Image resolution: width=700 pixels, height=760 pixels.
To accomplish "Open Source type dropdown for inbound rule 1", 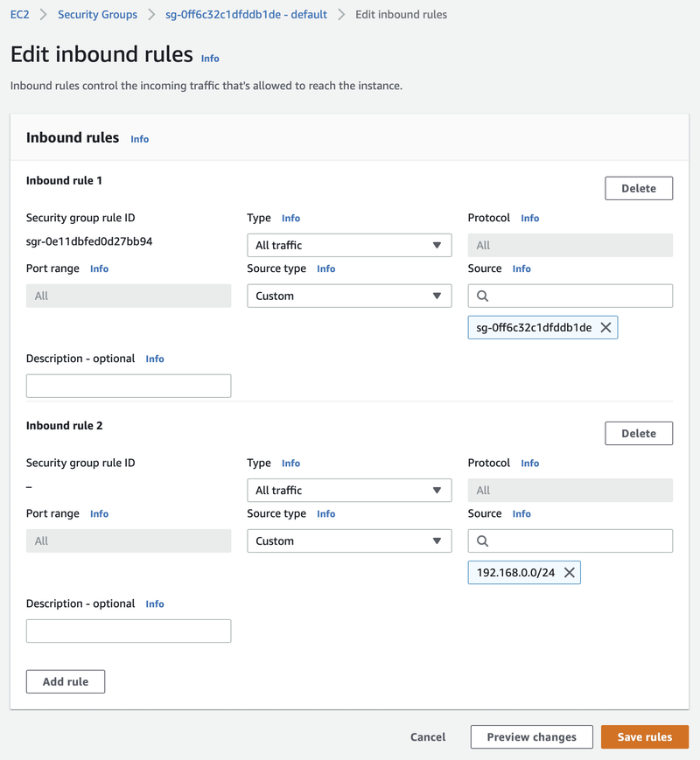I will click(349, 296).
